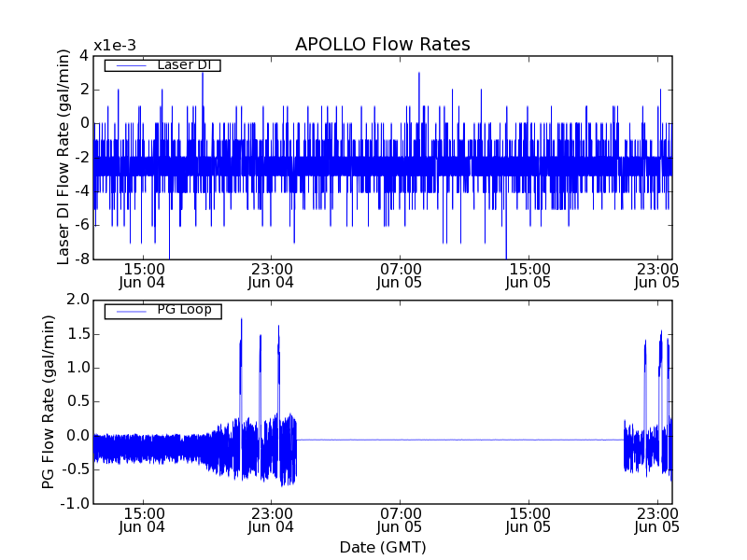Viewport: 747px width, 560px height.
Task: Click the "2.0" y-axis tick on PG chart
Action: click(x=78, y=300)
